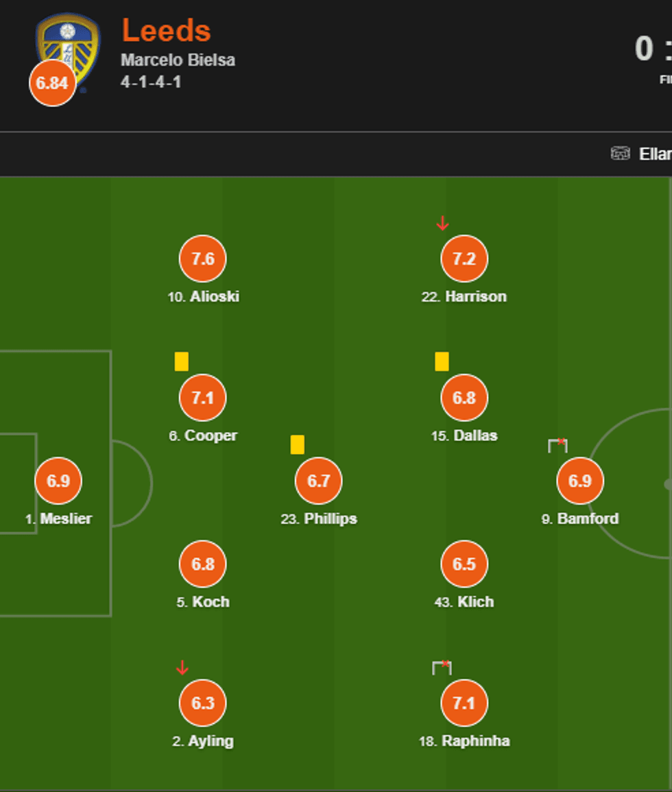This screenshot has width=672, height=792.
Task: Select Meslier's 6.9 rating circle
Action: pyautogui.click(x=58, y=481)
